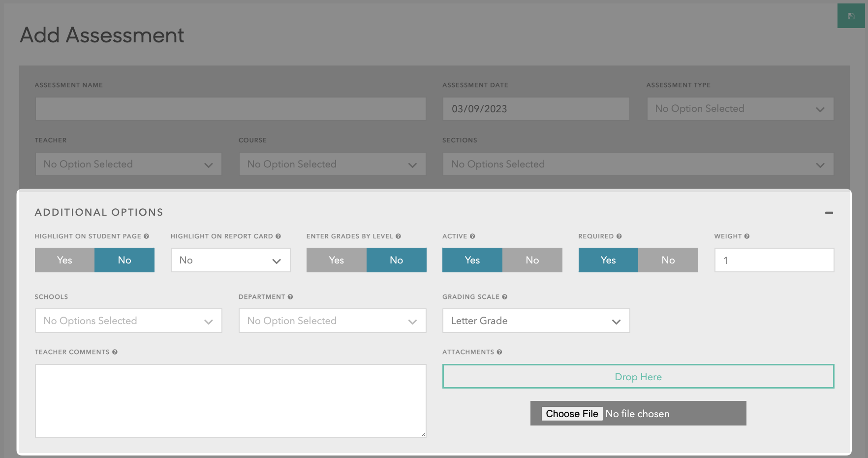Expand the Schools dropdown
The width and height of the screenshot is (868, 458).
(128, 321)
